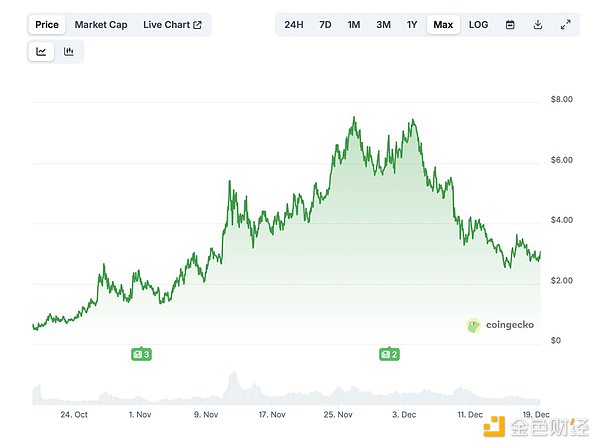The image size is (600, 448).
Task: Toggle LOG scale on the chart
Action: [x=478, y=24]
